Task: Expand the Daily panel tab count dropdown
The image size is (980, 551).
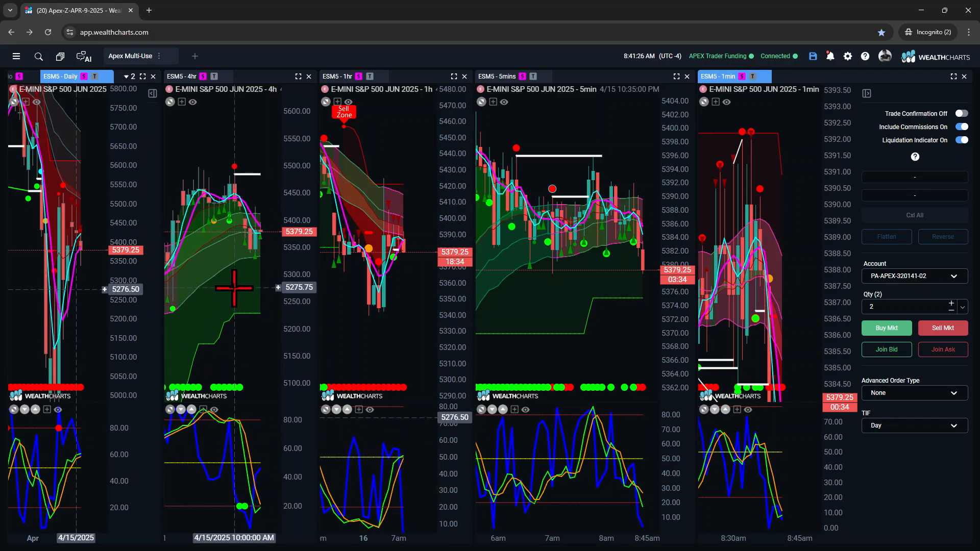Action: [130, 77]
